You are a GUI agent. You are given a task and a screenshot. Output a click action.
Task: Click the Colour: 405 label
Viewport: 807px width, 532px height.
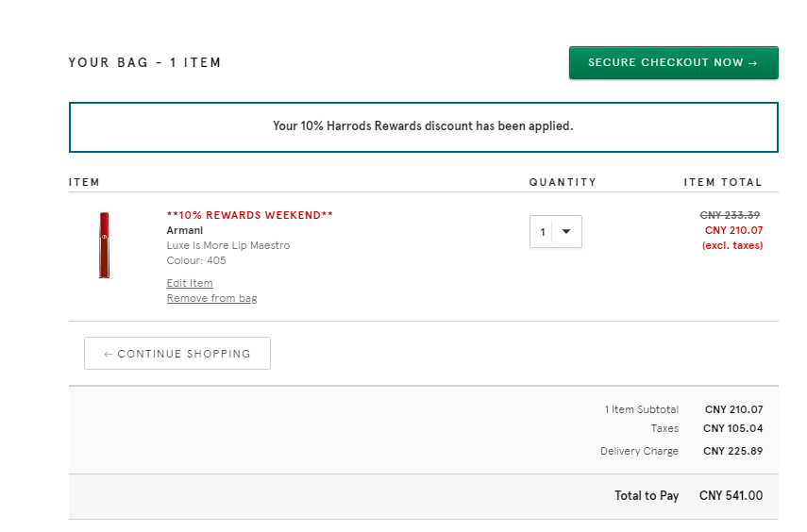click(196, 260)
